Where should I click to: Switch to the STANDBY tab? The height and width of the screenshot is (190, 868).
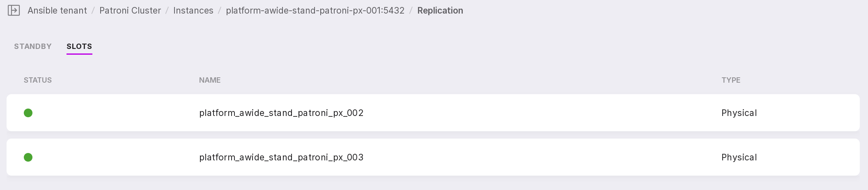coord(33,46)
